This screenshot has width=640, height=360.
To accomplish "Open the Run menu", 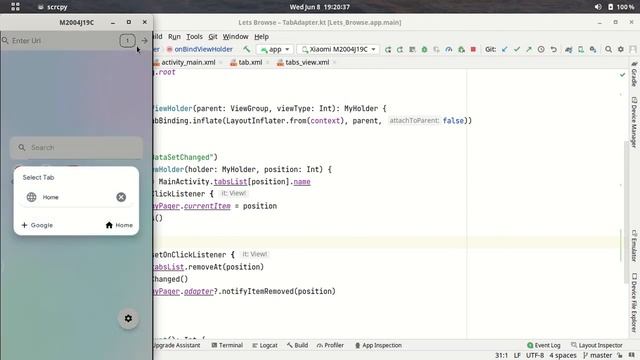I will tap(174, 36).
